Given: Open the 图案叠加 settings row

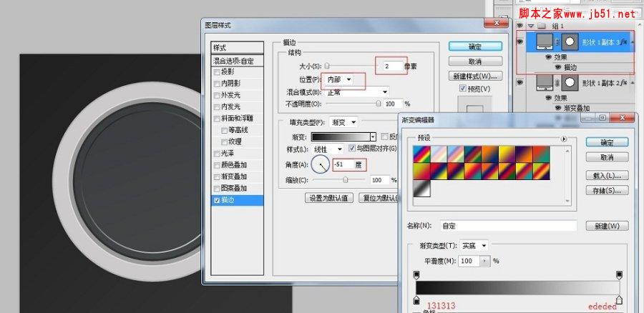Looking at the screenshot, I should [237, 188].
